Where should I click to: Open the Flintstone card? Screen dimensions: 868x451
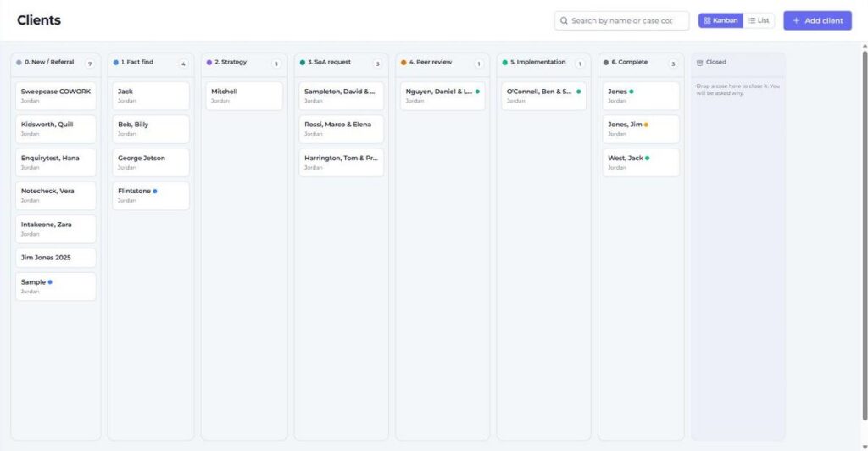[151, 195]
